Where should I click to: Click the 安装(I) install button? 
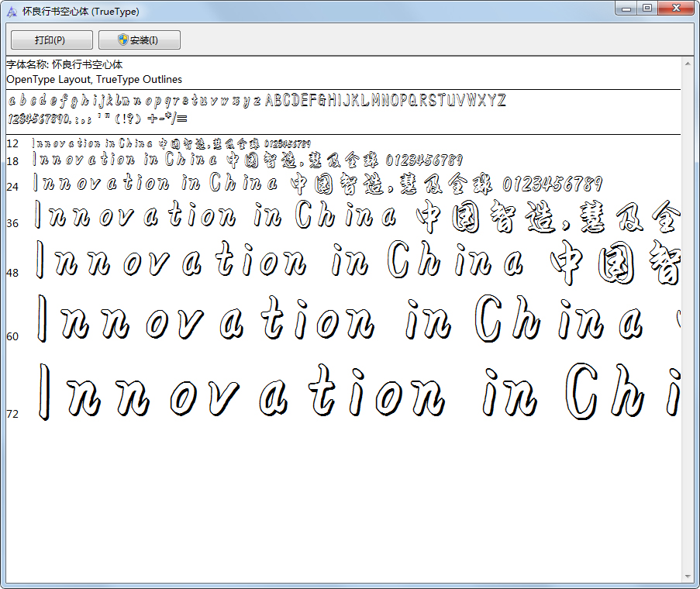pos(140,40)
